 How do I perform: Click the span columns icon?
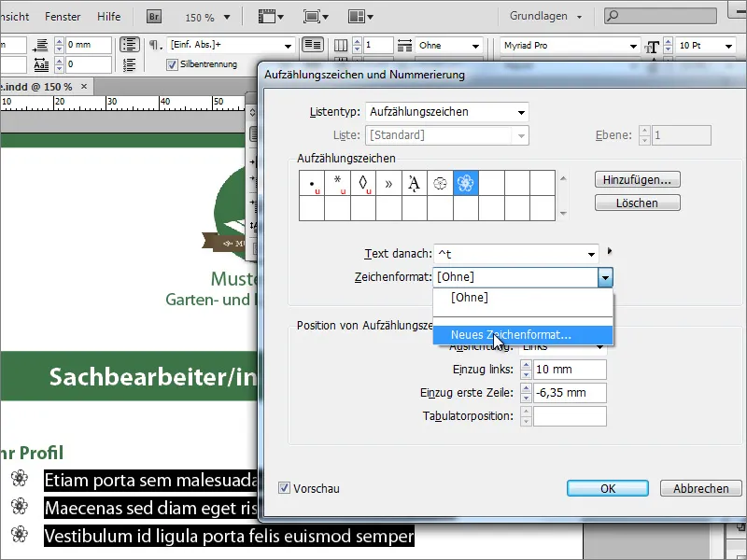pyautogui.click(x=404, y=45)
